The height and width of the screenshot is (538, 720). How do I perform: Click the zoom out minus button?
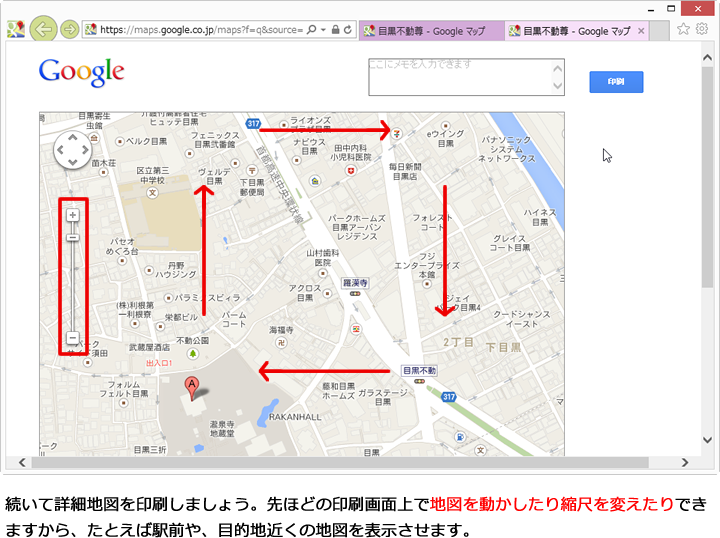click(x=73, y=338)
